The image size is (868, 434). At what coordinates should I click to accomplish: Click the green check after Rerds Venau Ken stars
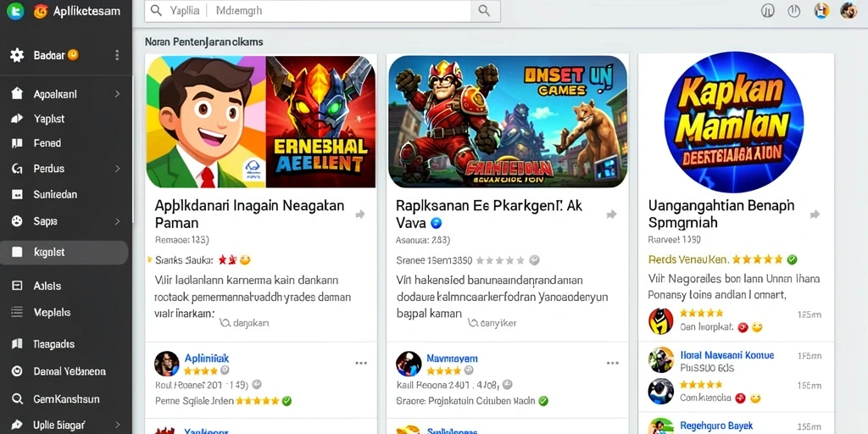793,259
